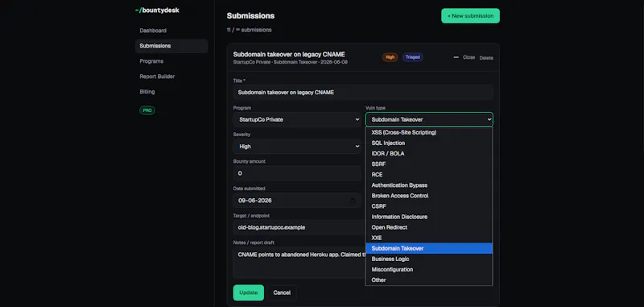Pick Broken Access Control option
Image resolution: width=644 pixels, height=307 pixels.
pos(429,196)
